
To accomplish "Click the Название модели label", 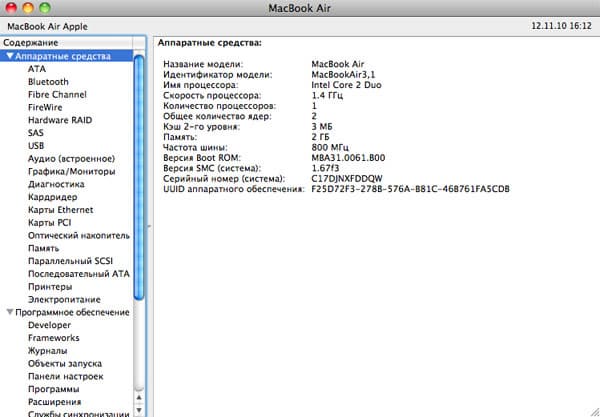I will click(x=203, y=64).
